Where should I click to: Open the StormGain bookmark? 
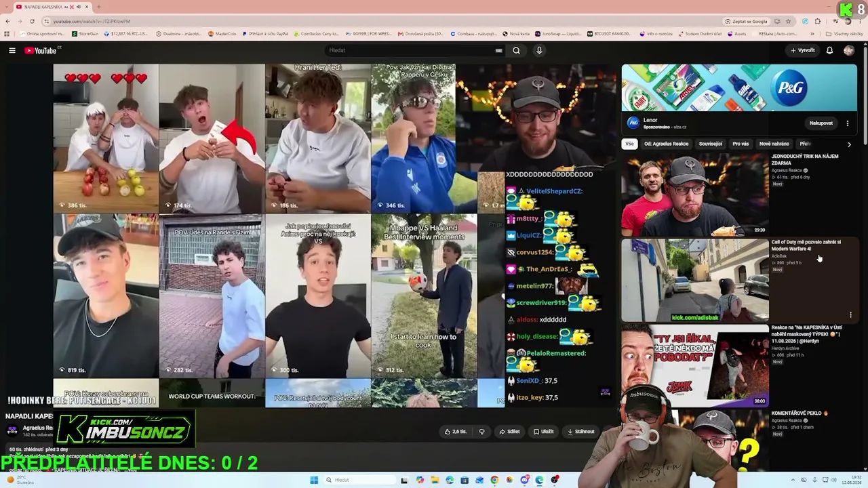pyautogui.click(x=85, y=34)
